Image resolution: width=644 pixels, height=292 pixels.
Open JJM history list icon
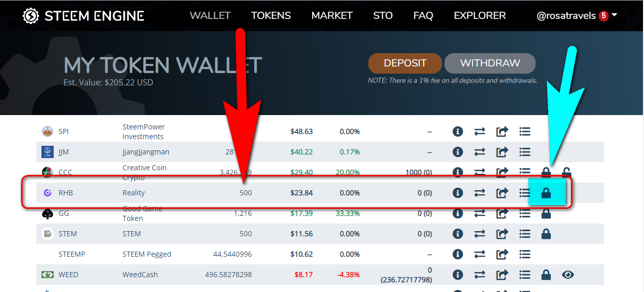[x=524, y=152]
